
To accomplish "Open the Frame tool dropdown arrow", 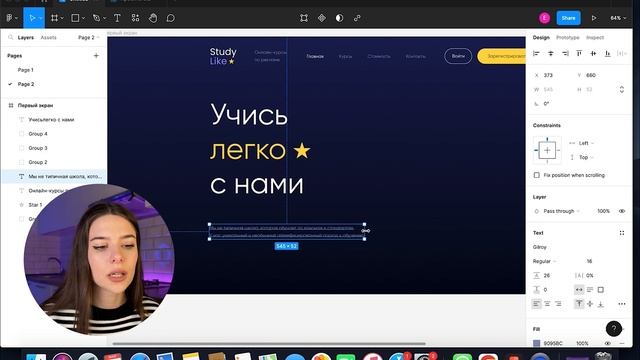I will [x=62, y=18].
